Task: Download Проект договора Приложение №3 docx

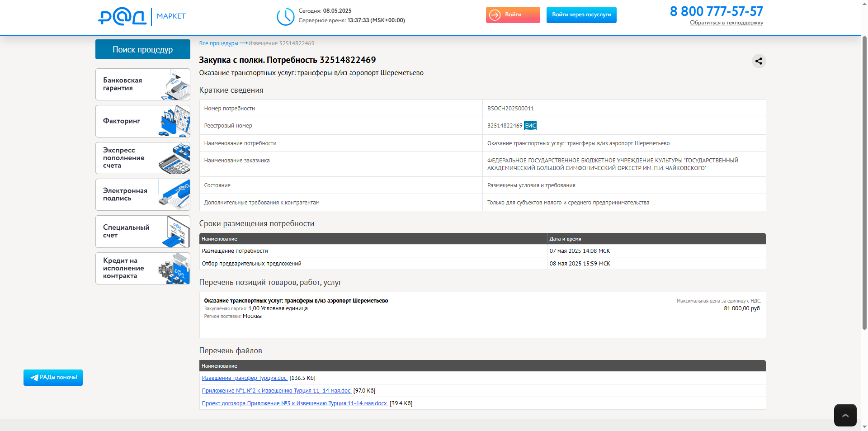Action: click(x=295, y=403)
